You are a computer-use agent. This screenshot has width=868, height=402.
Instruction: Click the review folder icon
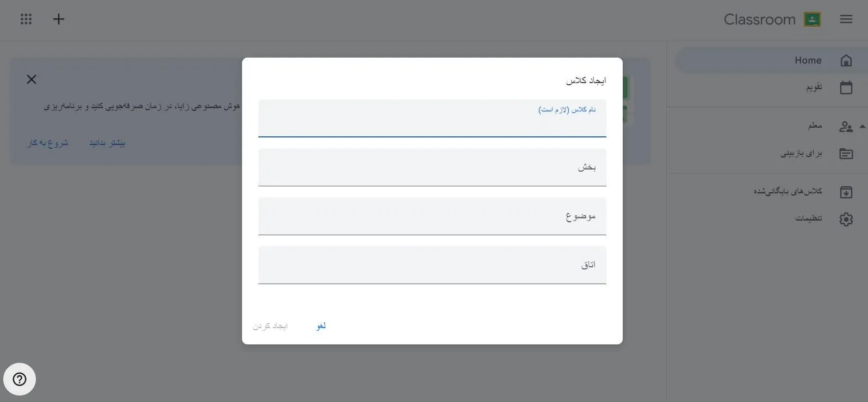tap(846, 154)
